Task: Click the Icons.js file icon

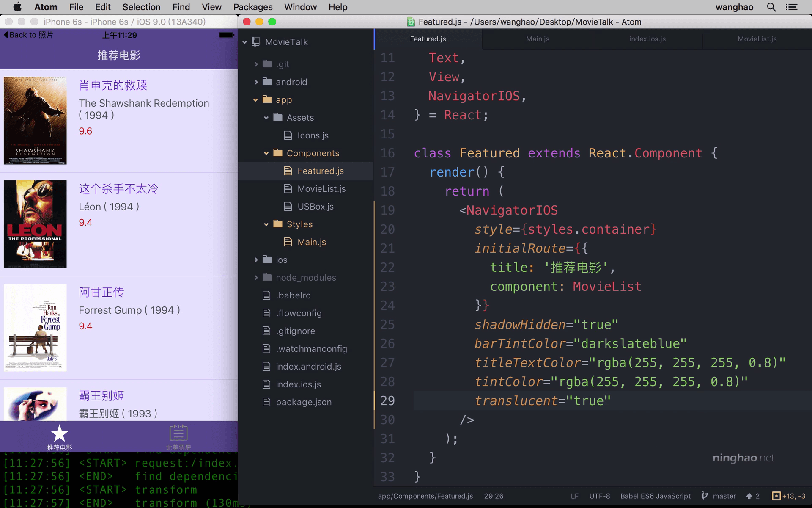Action: pos(288,135)
